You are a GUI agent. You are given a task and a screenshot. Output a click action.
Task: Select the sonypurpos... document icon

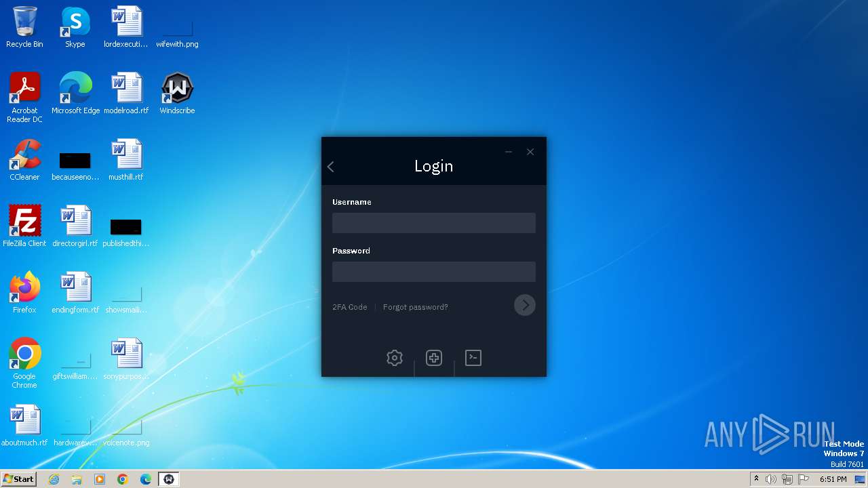pos(126,359)
